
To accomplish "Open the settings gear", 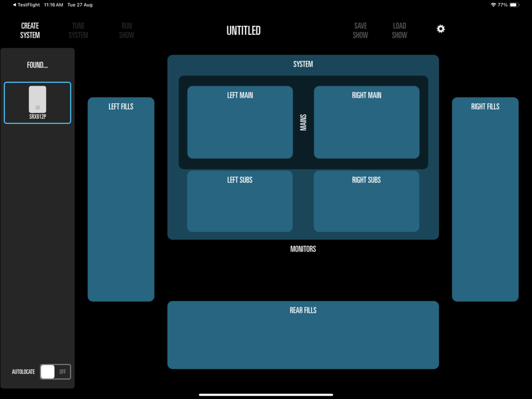I will [x=441, y=28].
